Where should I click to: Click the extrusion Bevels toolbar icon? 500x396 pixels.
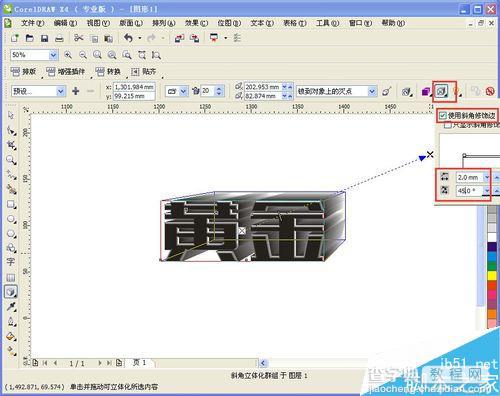[441, 91]
